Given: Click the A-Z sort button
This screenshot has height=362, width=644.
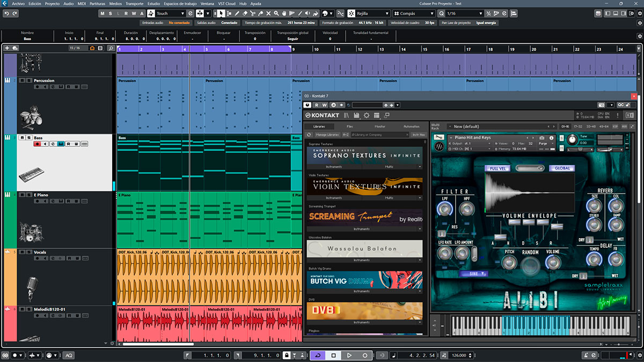Looking at the screenshot, I should 346,135.
